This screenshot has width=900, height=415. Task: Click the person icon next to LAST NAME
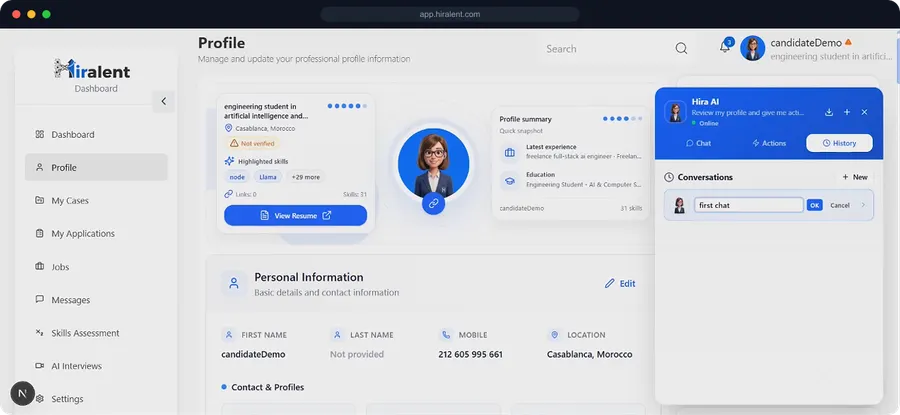click(x=337, y=335)
